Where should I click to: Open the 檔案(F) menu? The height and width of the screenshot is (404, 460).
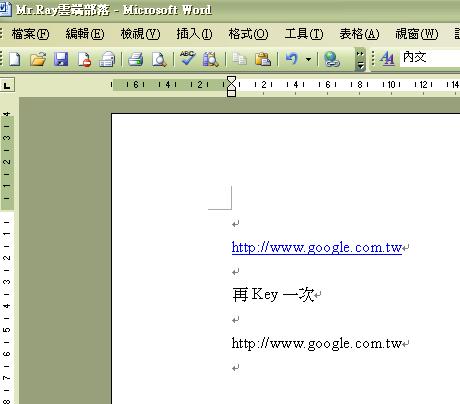point(30,34)
